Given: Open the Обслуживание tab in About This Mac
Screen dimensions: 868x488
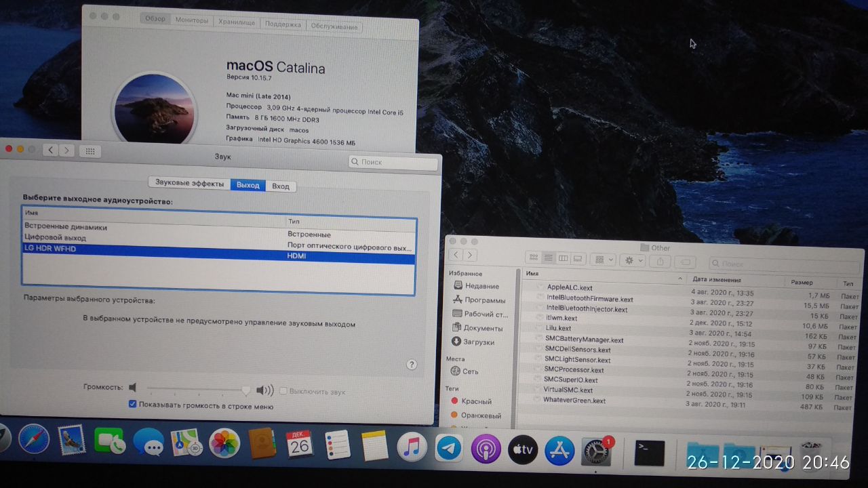Looking at the screenshot, I should pos(334,26).
